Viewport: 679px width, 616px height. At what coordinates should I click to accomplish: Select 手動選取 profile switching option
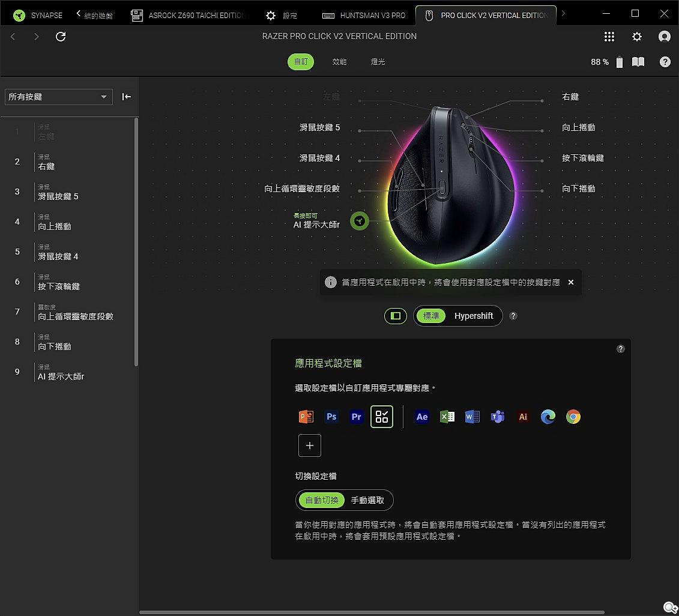point(367,500)
